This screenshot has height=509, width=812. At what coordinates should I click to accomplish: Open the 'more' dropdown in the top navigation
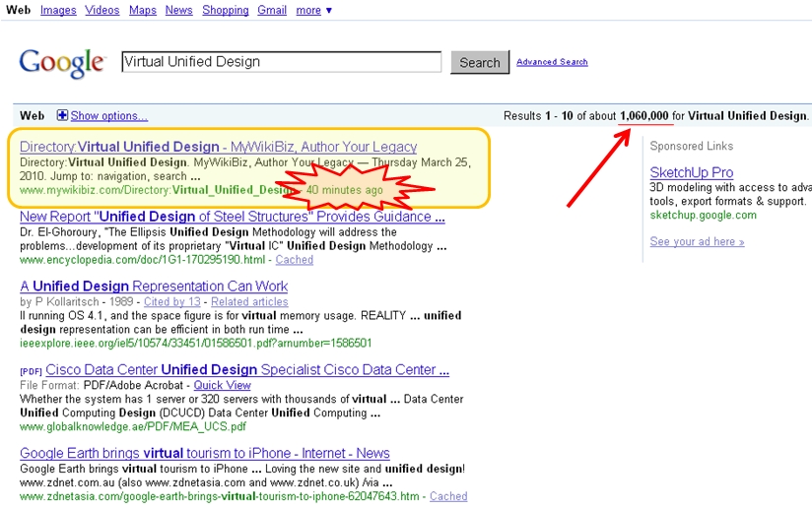[x=313, y=10]
